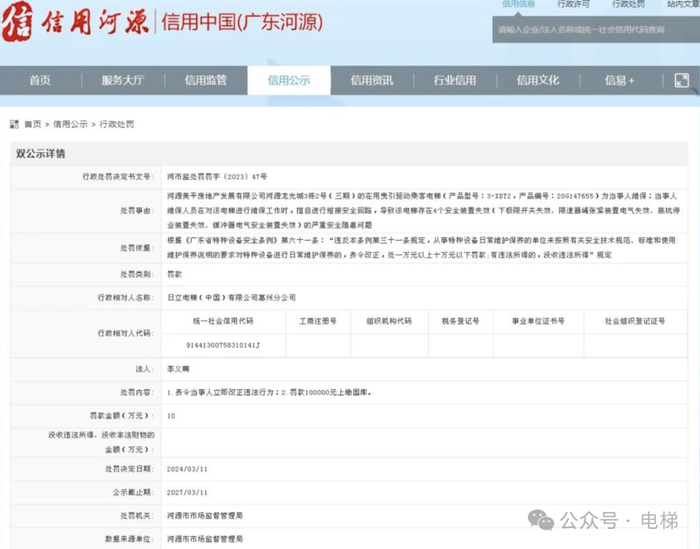Click the 首页 breadcrumb link
Viewport: 700px width, 549px height.
point(33,124)
